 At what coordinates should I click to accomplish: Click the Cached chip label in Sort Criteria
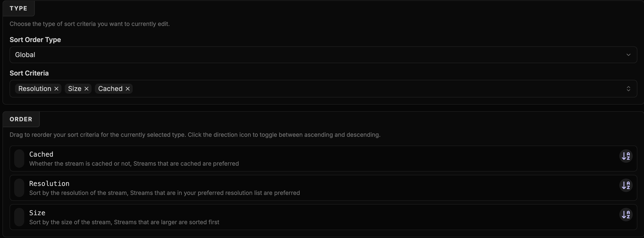click(x=110, y=89)
